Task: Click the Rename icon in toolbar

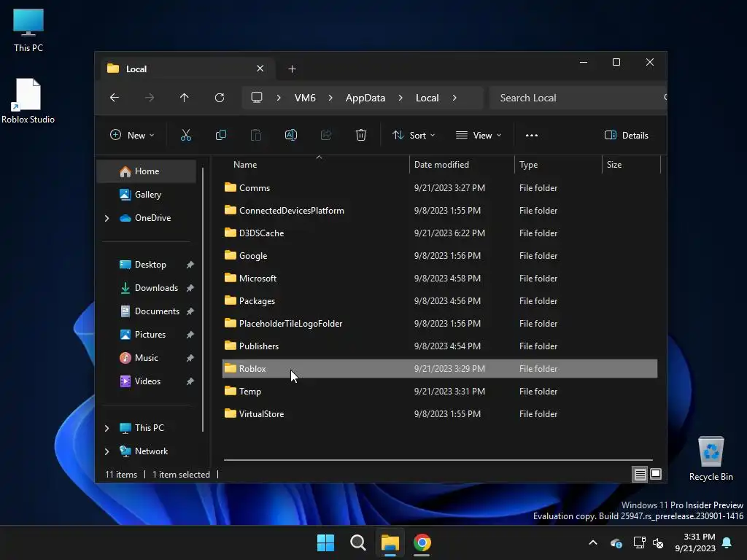Action: 291,135
